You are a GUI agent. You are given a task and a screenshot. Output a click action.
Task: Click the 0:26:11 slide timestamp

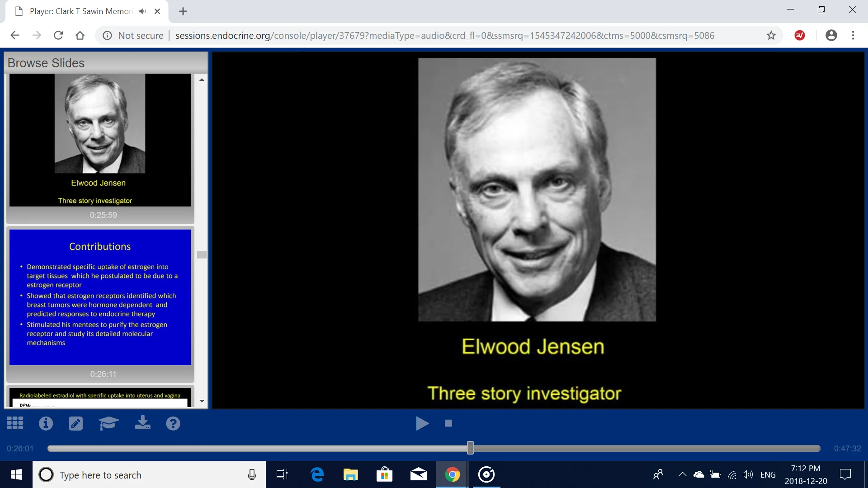click(x=103, y=374)
